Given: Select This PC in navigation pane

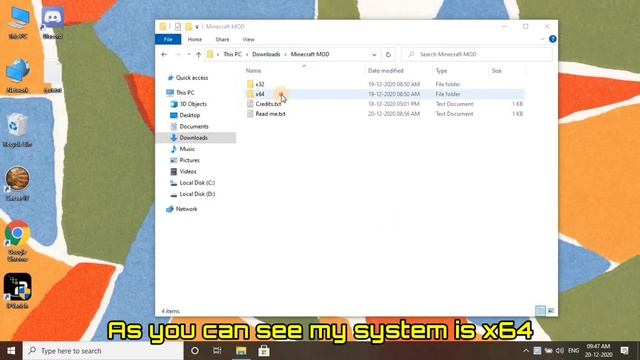Looking at the screenshot, I should [184, 93].
